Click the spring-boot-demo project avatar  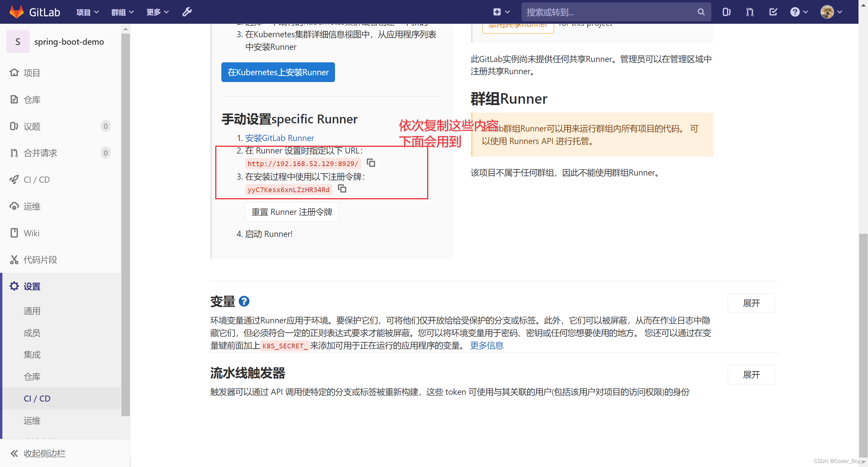coord(18,42)
